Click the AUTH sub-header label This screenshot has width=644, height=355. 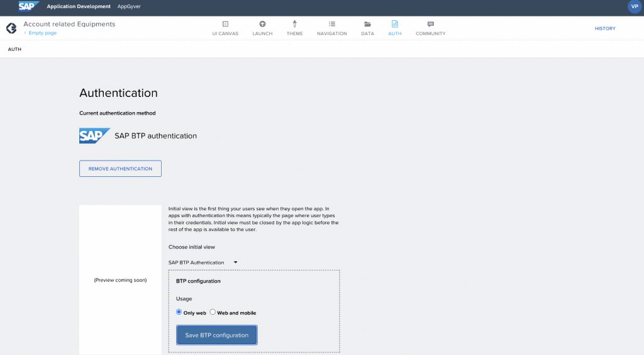tap(15, 49)
